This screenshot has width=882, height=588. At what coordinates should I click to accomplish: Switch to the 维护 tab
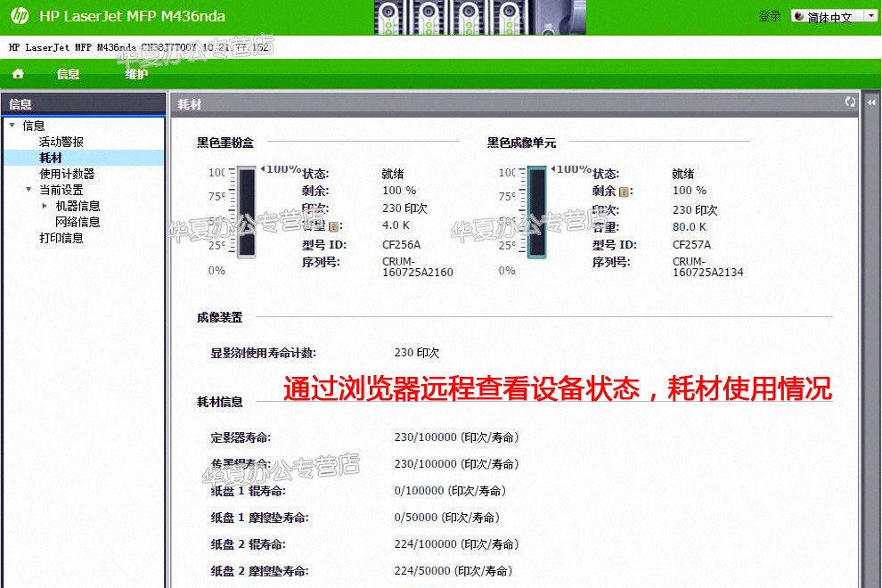(x=136, y=74)
